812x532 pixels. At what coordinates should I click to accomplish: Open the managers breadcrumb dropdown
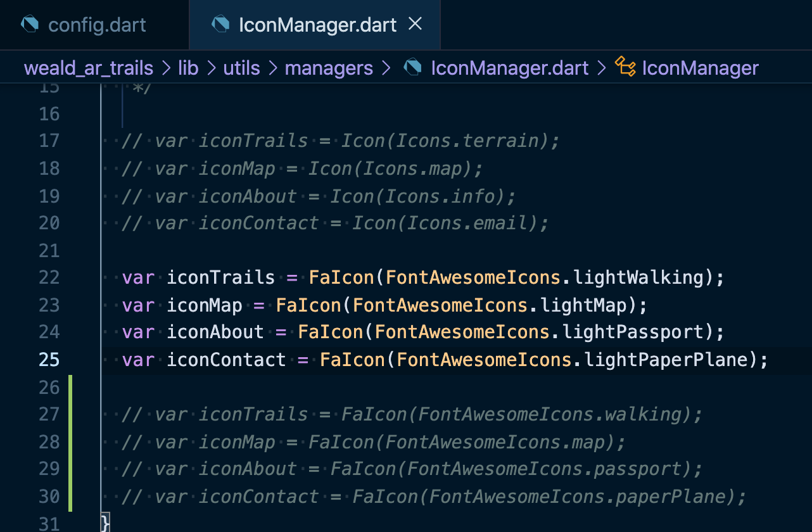tap(329, 67)
